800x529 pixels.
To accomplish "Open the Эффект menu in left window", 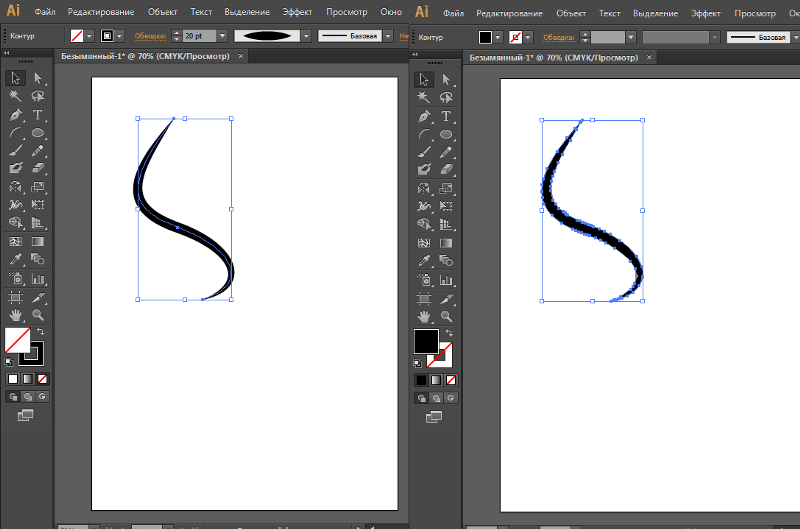I will tap(297, 12).
